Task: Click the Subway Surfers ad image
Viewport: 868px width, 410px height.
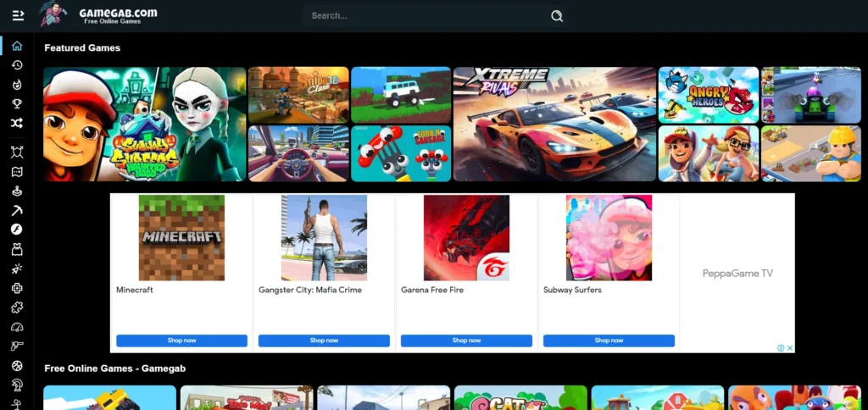Action: pyautogui.click(x=609, y=238)
